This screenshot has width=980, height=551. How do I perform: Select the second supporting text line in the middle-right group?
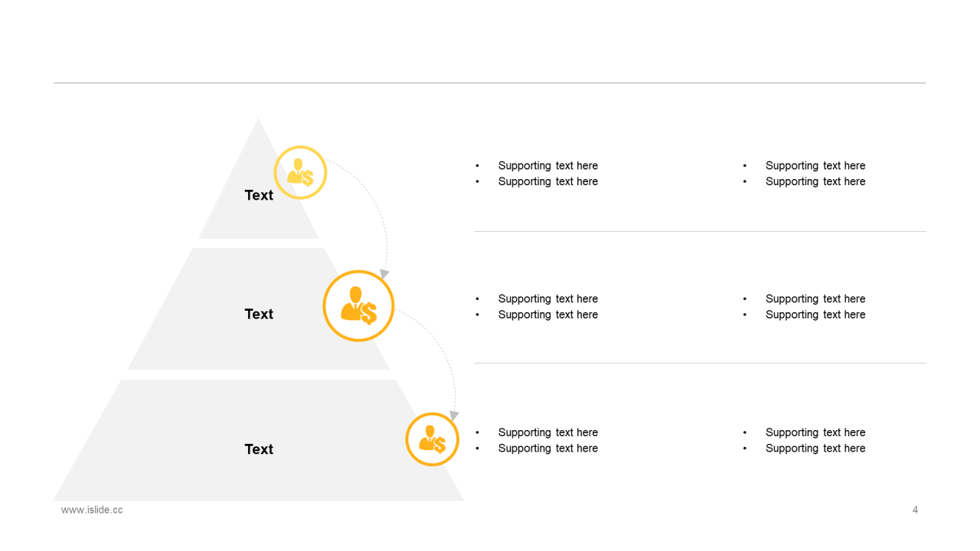[815, 315]
